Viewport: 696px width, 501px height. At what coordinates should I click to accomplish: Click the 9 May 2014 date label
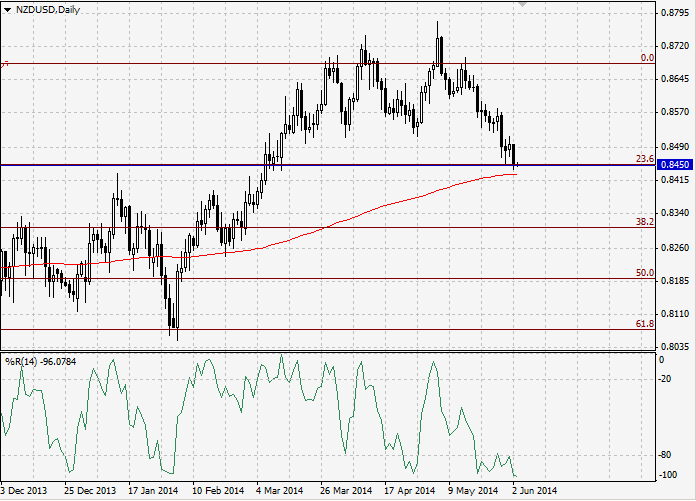click(473, 491)
